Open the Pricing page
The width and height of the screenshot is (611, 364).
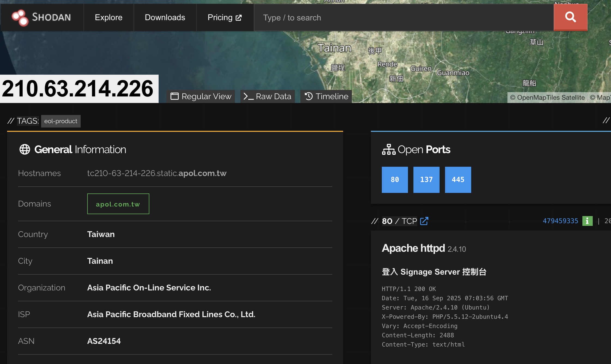point(225,17)
